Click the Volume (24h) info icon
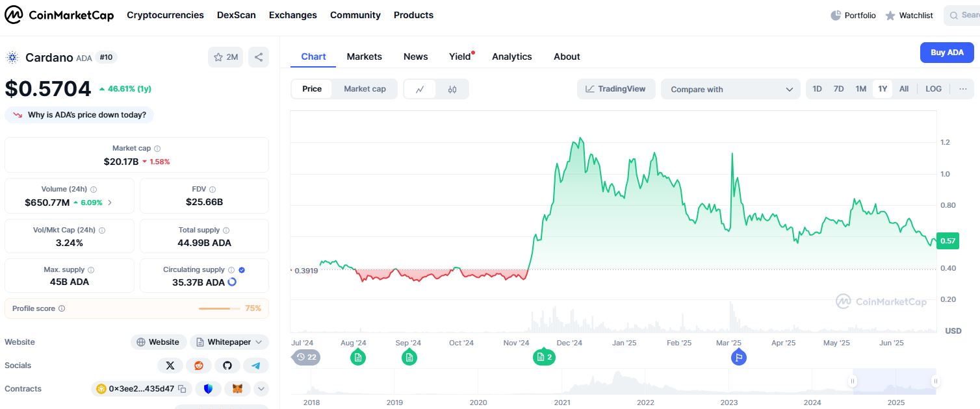The height and width of the screenshot is (409, 980). (x=94, y=190)
